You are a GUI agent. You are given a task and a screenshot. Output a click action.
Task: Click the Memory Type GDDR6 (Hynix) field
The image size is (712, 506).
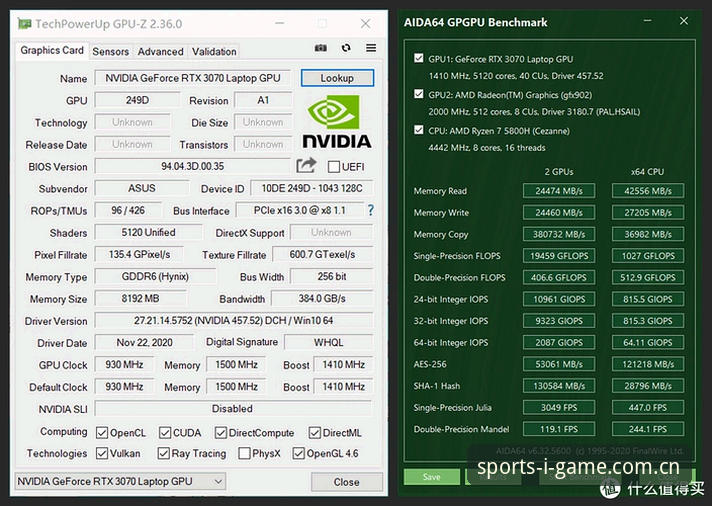tap(155, 277)
